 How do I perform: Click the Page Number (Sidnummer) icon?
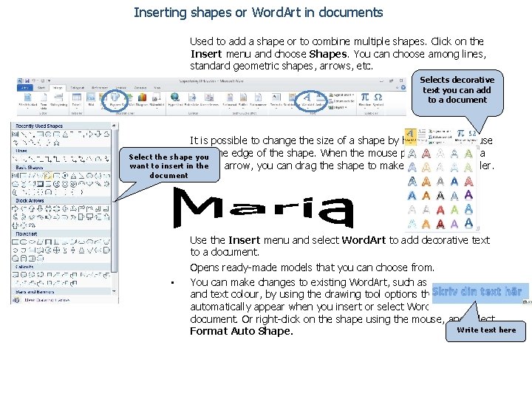(258, 99)
